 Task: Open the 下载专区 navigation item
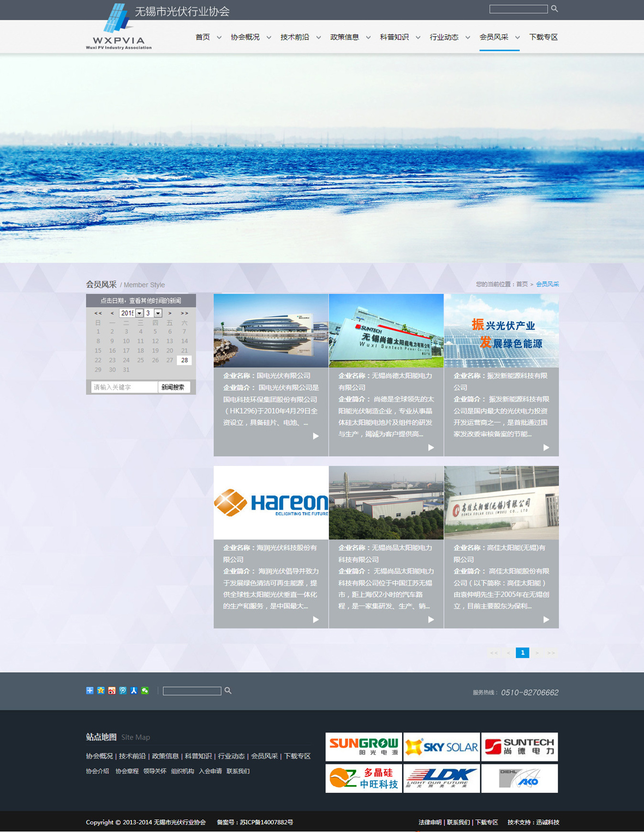[543, 37]
